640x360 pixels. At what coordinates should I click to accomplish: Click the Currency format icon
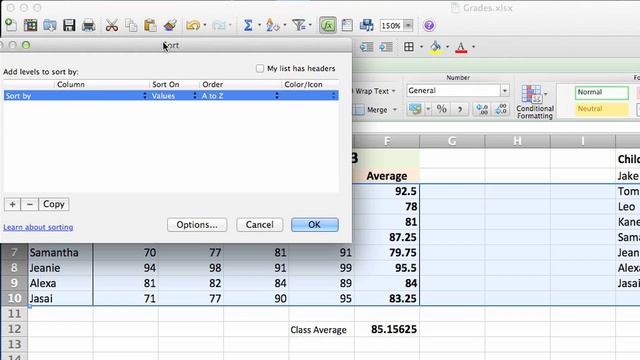[415, 109]
